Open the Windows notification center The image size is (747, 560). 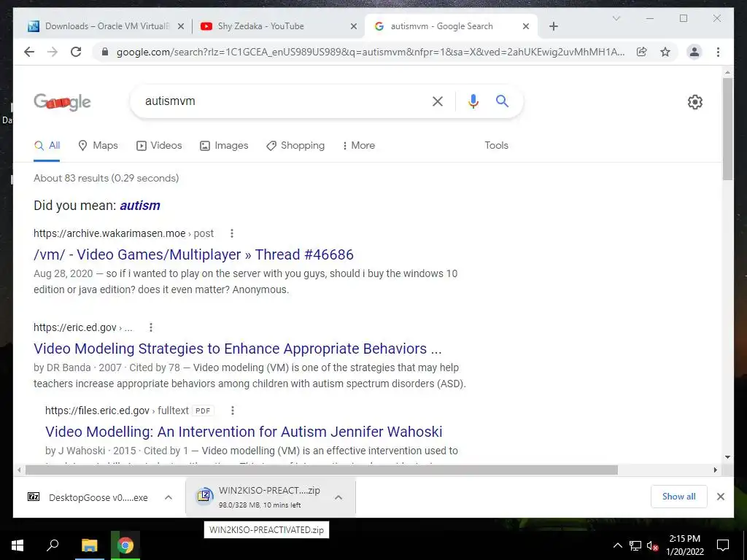[723, 545]
